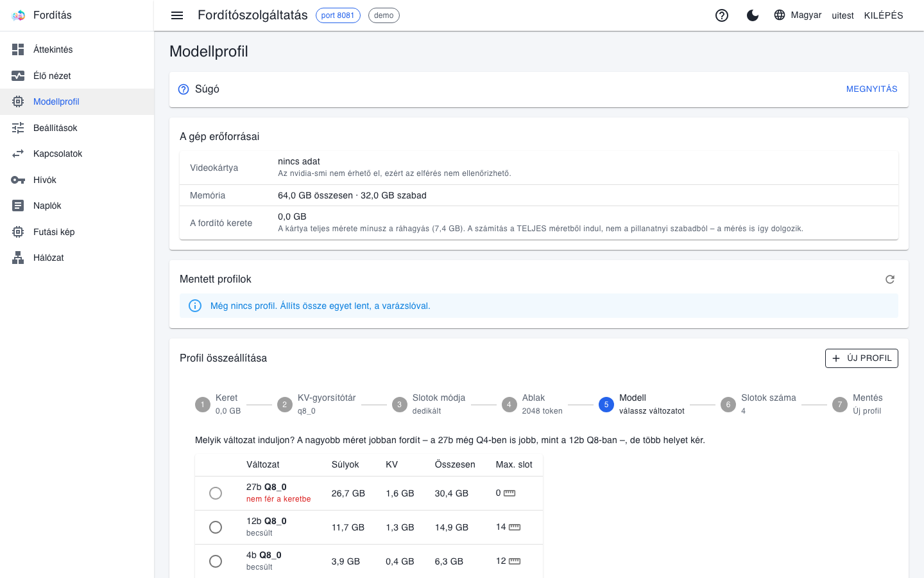Click the Élő nézet monitor icon
Image resolution: width=924 pixels, height=578 pixels.
tap(18, 76)
